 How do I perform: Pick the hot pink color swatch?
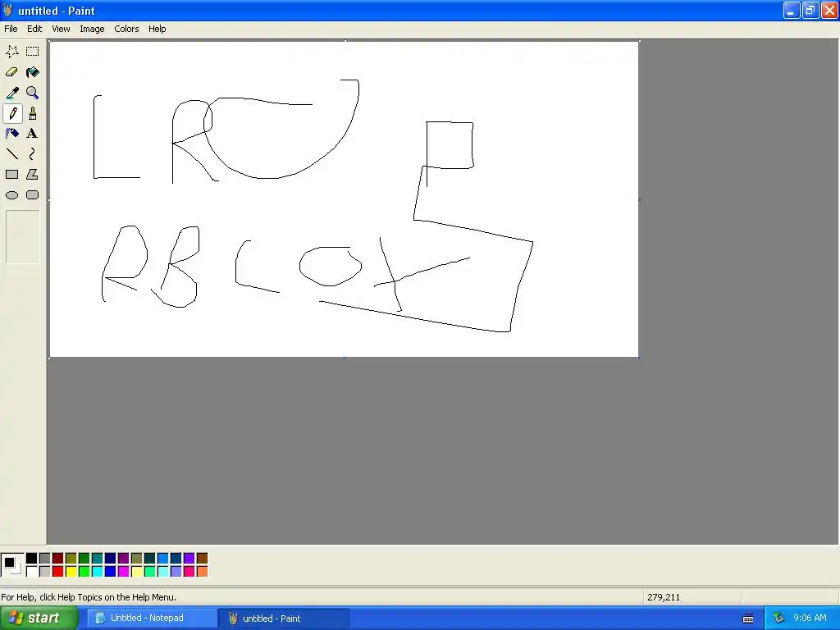[x=189, y=572]
